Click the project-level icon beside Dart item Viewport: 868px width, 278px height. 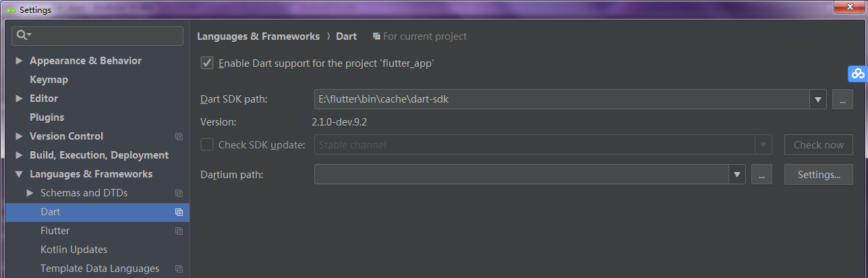179,212
